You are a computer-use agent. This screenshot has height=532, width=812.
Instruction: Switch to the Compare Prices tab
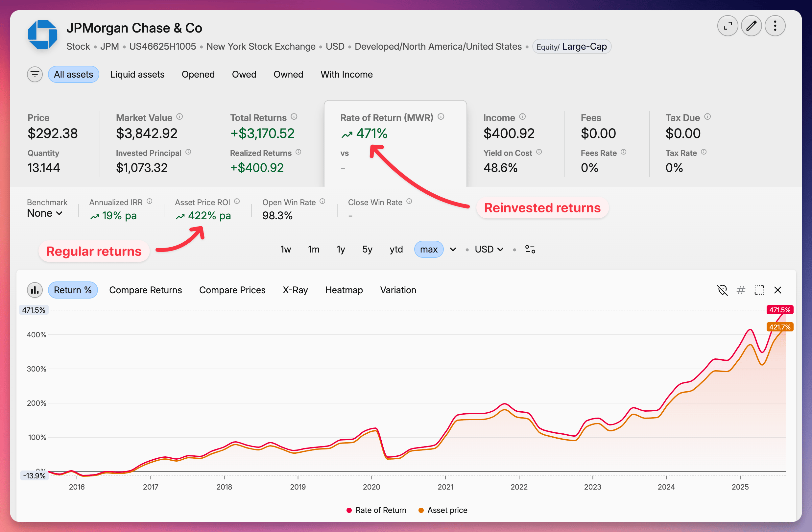pyautogui.click(x=232, y=290)
